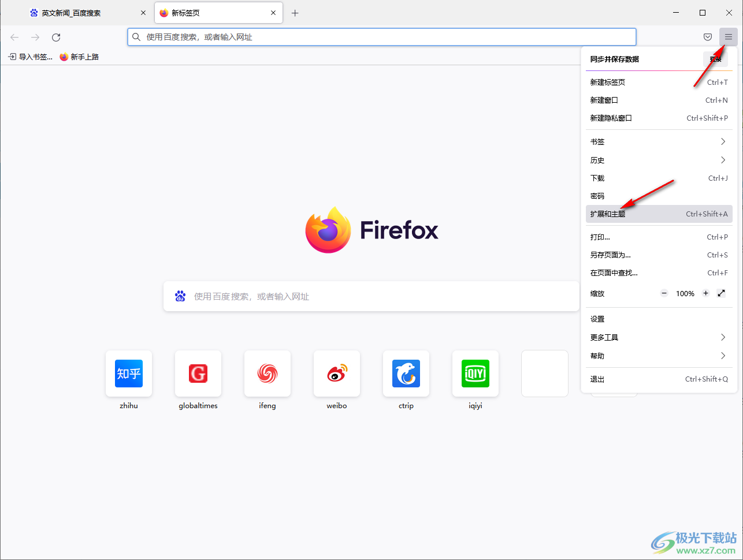Click the empty shortcut tile after iqiyi
This screenshot has width=743, height=560.
click(x=545, y=374)
